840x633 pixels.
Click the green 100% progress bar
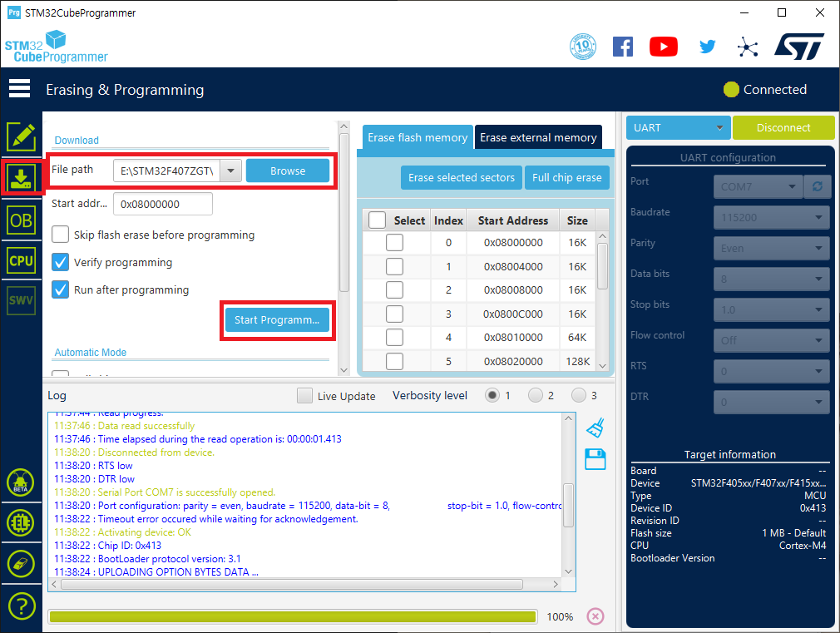point(293,616)
